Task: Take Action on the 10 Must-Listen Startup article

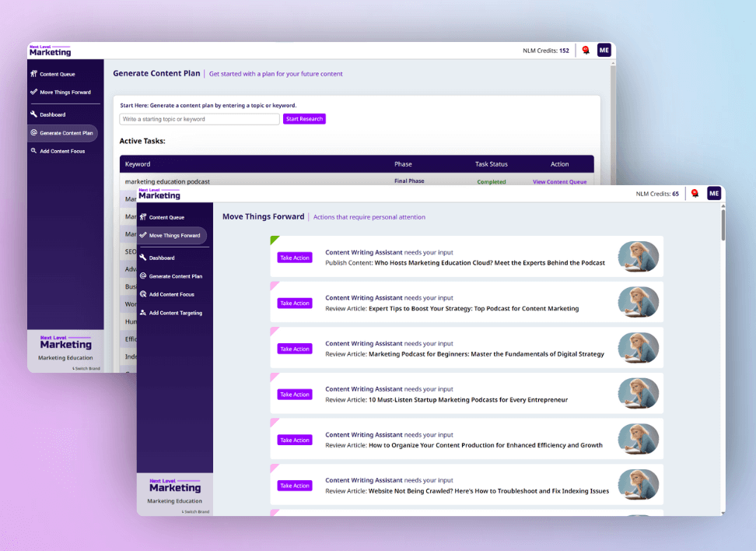Action: point(295,395)
